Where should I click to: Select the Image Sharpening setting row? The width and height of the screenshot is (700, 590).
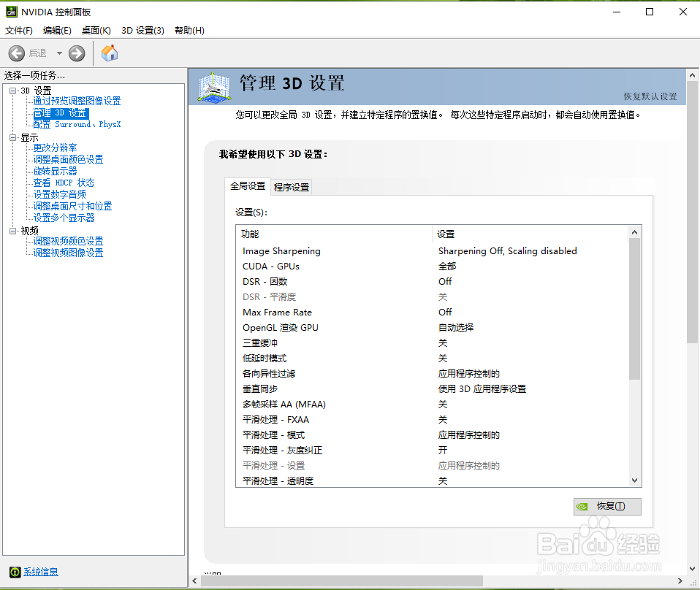pos(432,250)
